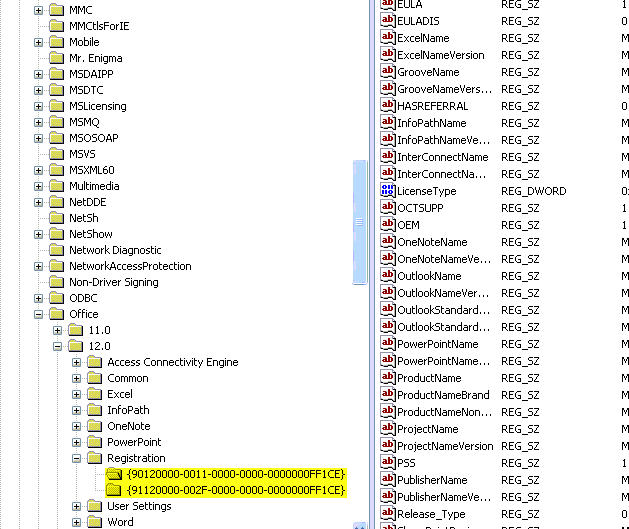Select the OutlookNameVer... value
The width and height of the screenshot is (629, 529).
click(443, 293)
